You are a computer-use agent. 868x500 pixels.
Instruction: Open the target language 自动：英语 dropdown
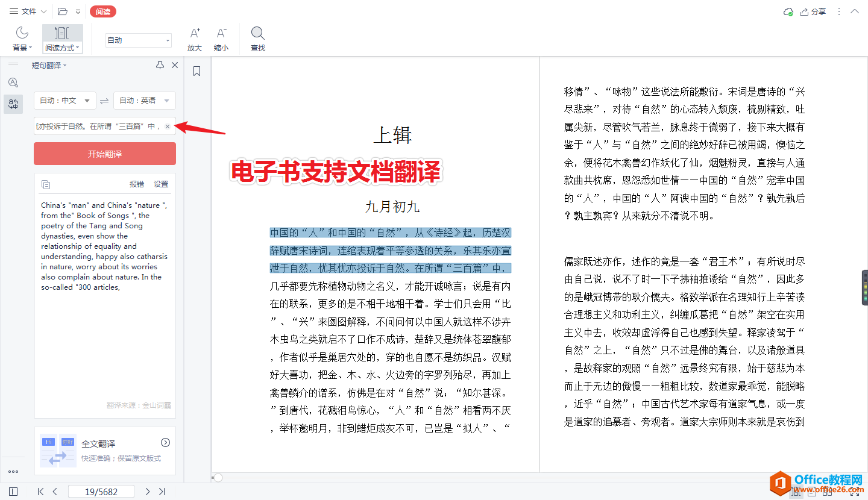tap(145, 101)
